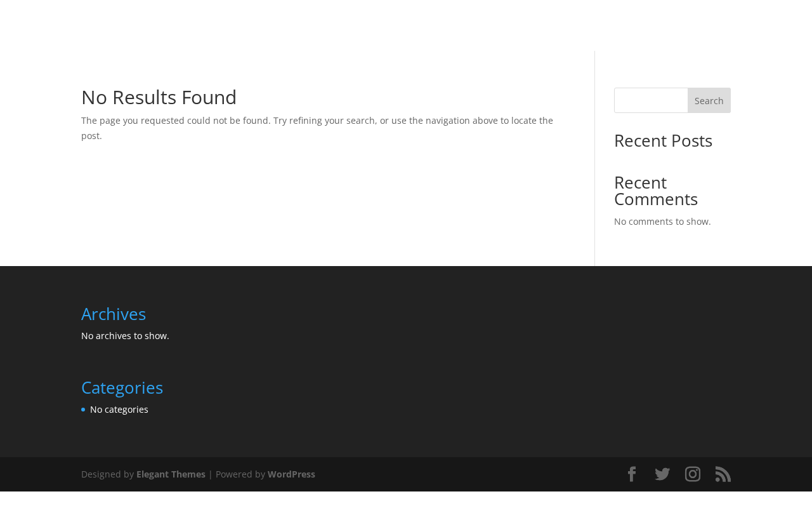
Task: Click the Powered by footer text
Action: pyautogui.click(x=240, y=474)
